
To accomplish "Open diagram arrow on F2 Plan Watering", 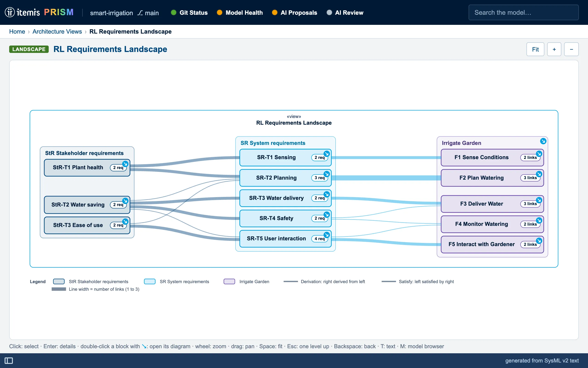I will 539,174.
